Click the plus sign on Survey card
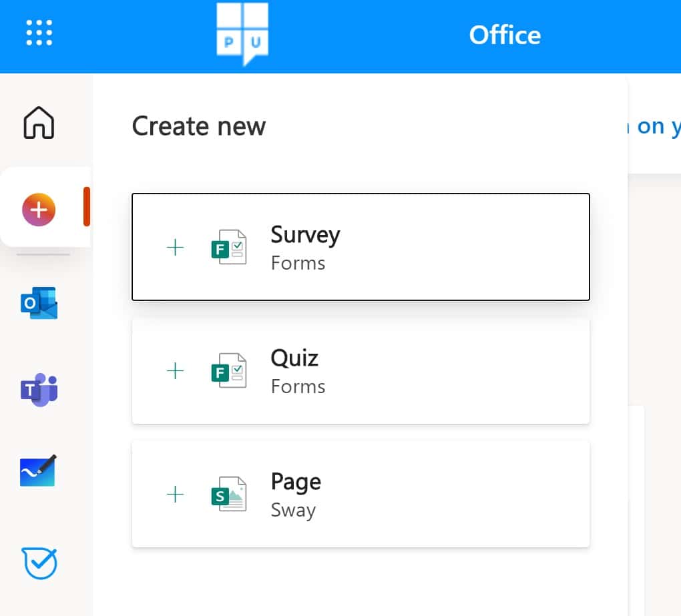The image size is (681, 616). [x=175, y=248]
